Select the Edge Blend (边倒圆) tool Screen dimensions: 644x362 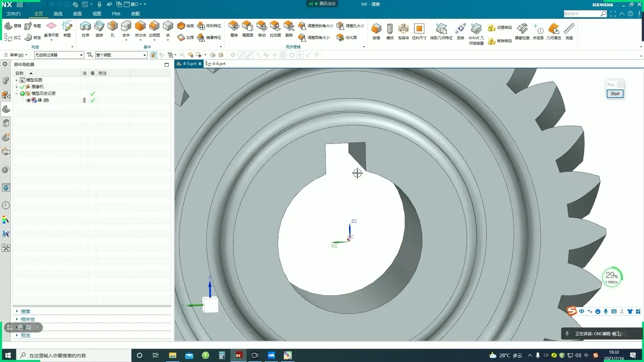coord(154,26)
